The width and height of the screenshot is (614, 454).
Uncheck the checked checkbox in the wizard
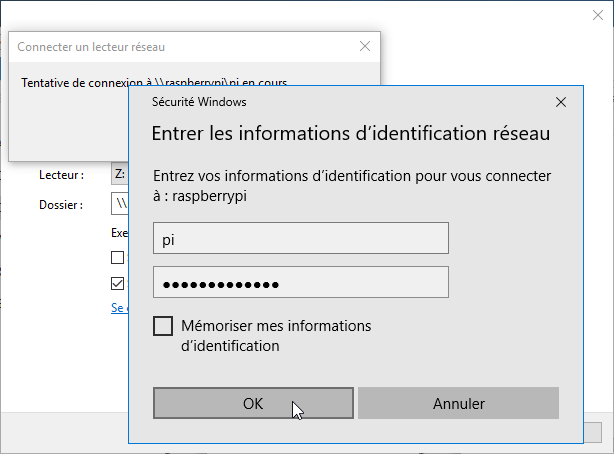point(117,283)
